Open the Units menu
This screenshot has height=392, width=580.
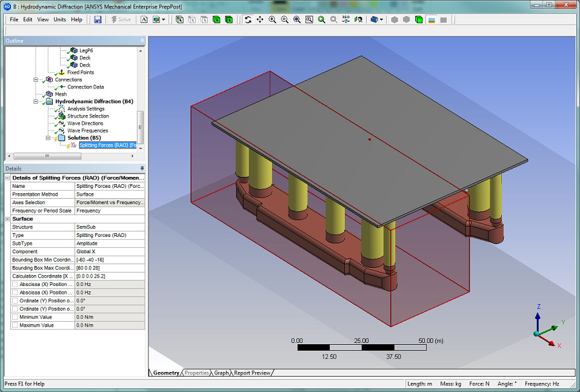59,19
